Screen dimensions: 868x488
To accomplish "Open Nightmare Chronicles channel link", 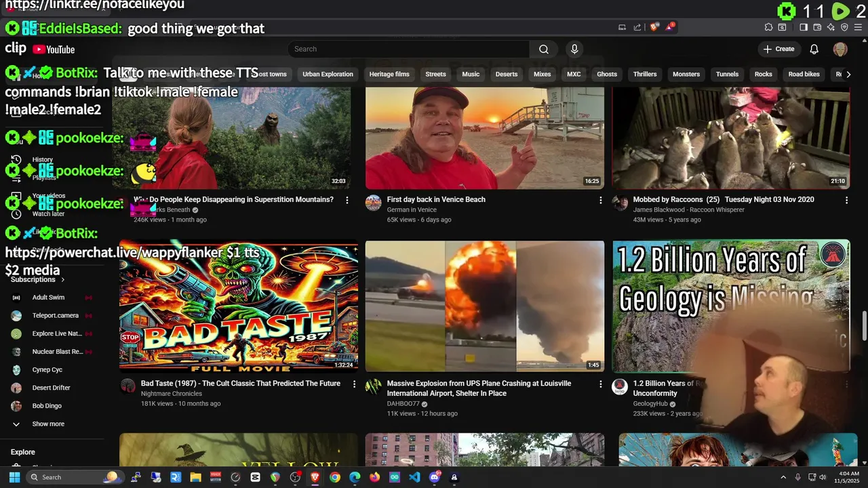I will tap(172, 394).
